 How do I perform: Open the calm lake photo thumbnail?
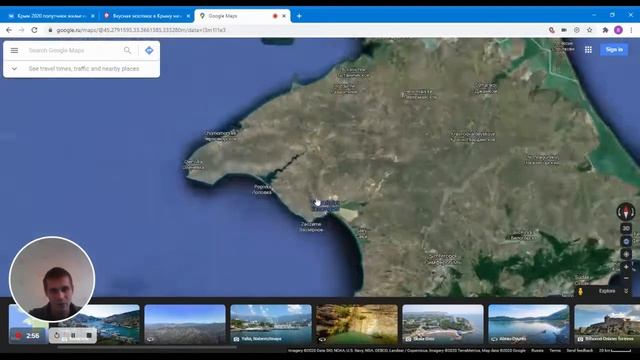point(529,324)
